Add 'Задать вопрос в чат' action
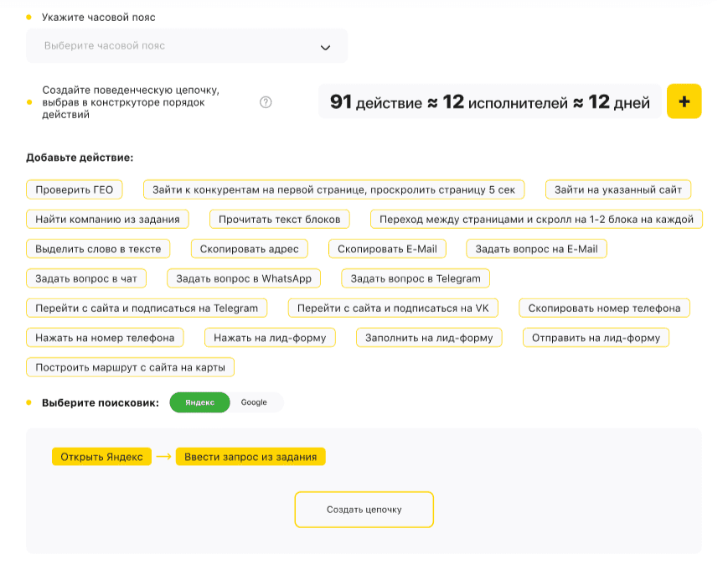Image resolution: width=728 pixels, height=570 pixels. pyautogui.click(x=86, y=278)
